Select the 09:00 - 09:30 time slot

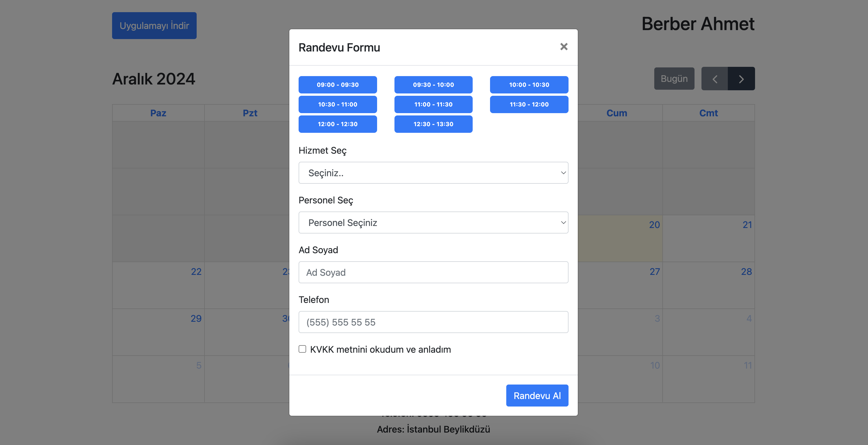(337, 85)
